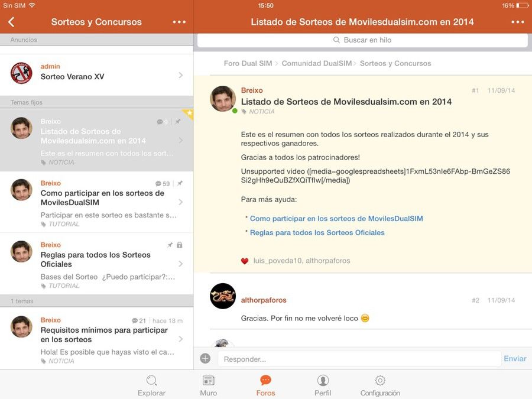Click post number #2

[475, 300]
